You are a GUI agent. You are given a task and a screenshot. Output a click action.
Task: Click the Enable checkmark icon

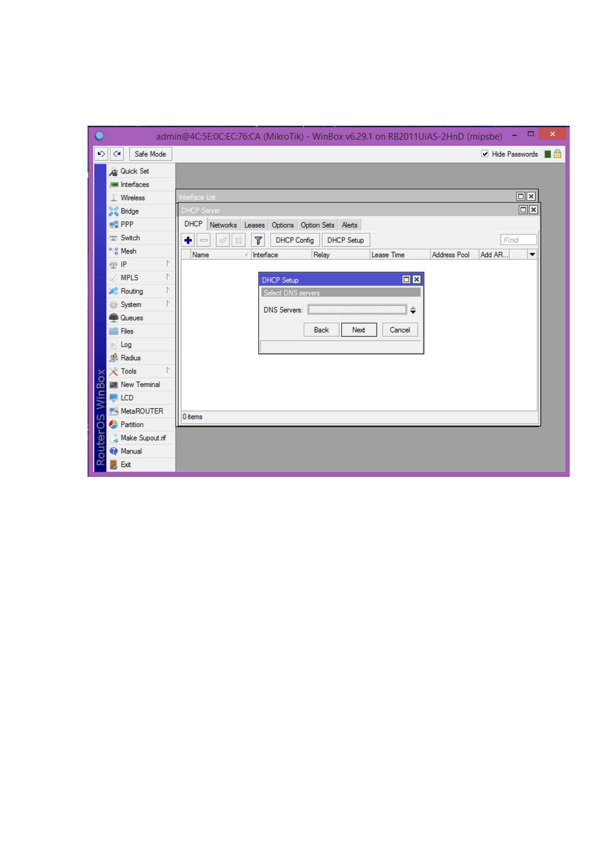click(223, 241)
